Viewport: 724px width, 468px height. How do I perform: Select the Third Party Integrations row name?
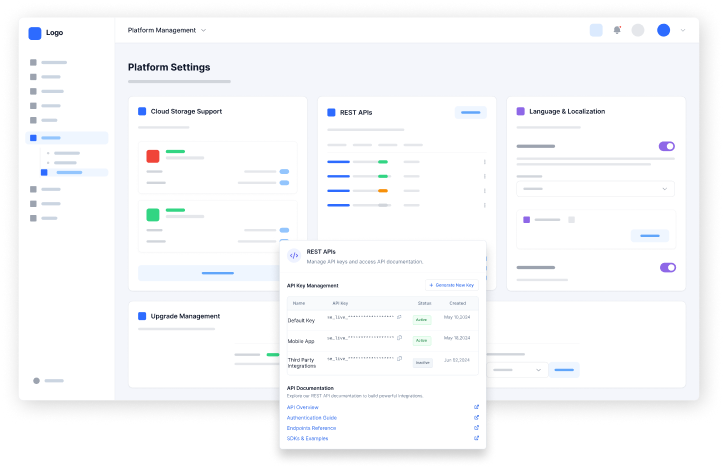click(302, 363)
